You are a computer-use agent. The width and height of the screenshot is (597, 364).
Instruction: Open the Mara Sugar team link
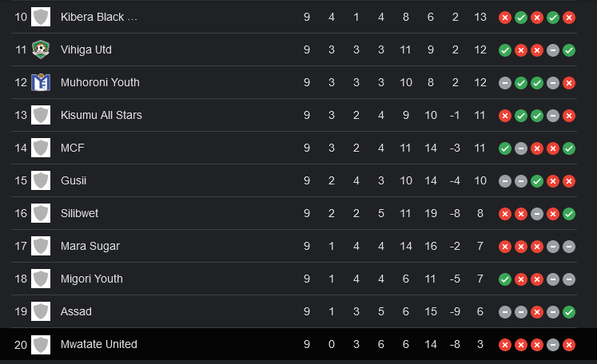tap(90, 246)
